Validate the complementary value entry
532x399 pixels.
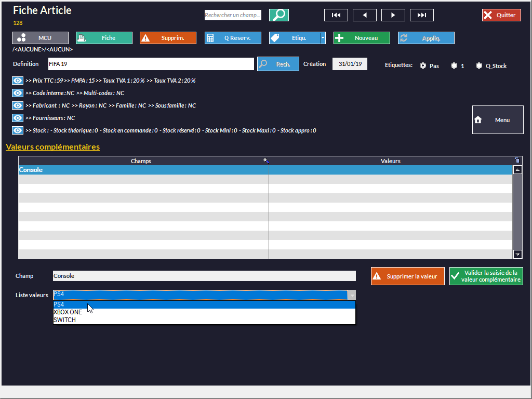[x=486, y=276]
